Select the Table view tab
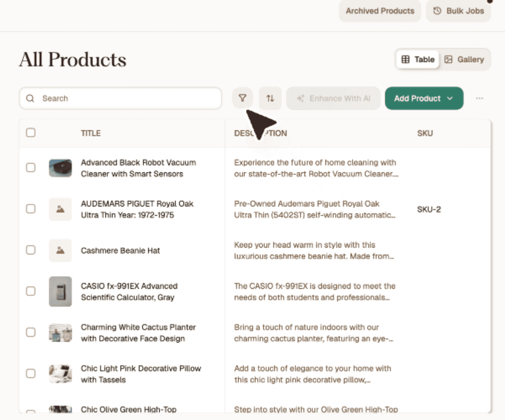505x420 pixels. click(418, 59)
